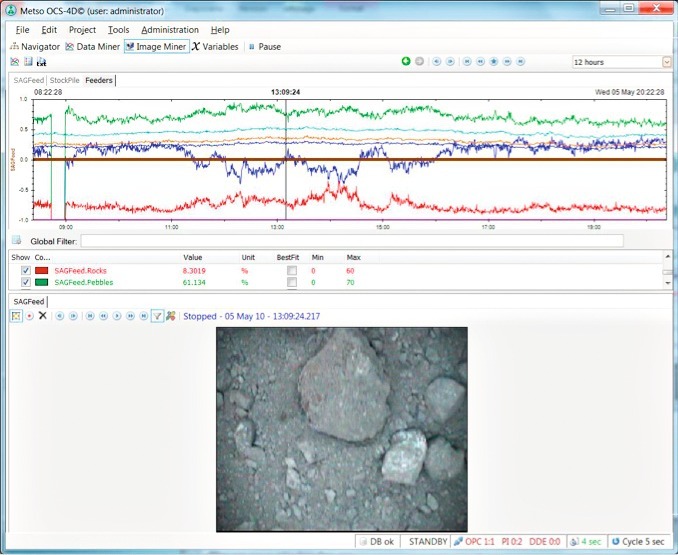
Task: Open the Project menu
Action: tap(82, 30)
